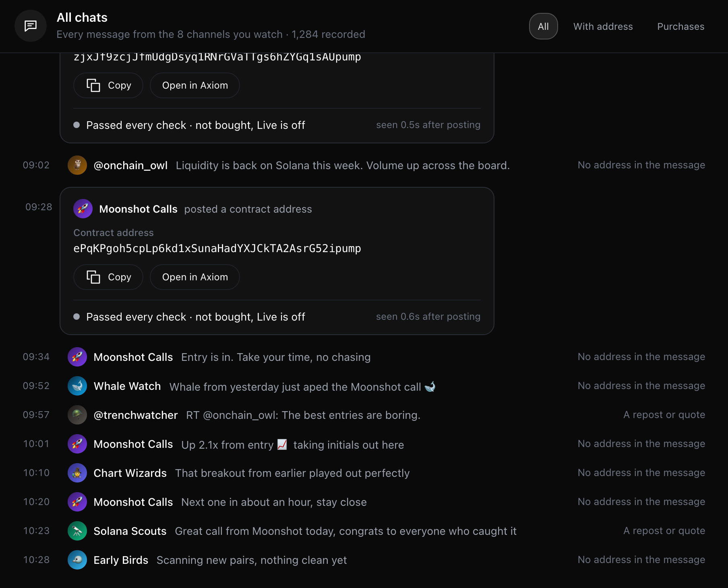Click 'Every message from the 8 channels' subtitle
This screenshot has width=728, height=588.
(211, 34)
